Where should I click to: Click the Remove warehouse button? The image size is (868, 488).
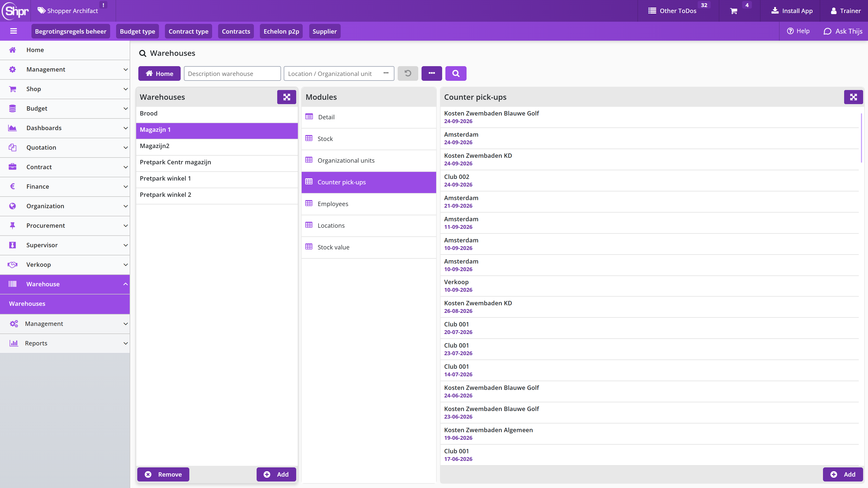click(x=163, y=474)
